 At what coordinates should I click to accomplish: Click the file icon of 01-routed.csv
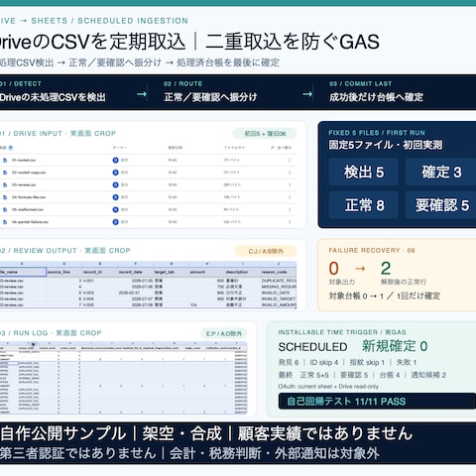point(5,160)
